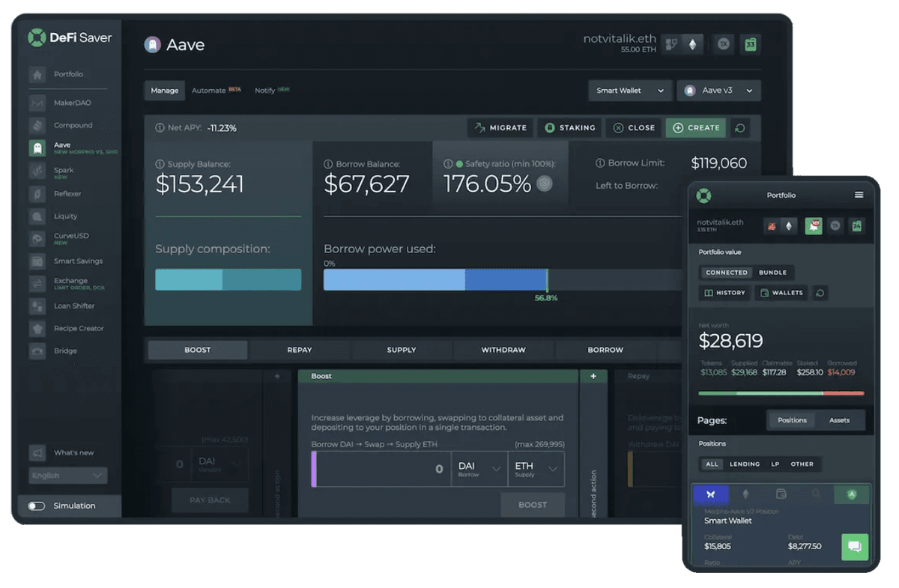This screenshot has height=588, width=899.
Task: Click the Aave icon next to the page title
Action: click(x=152, y=45)
